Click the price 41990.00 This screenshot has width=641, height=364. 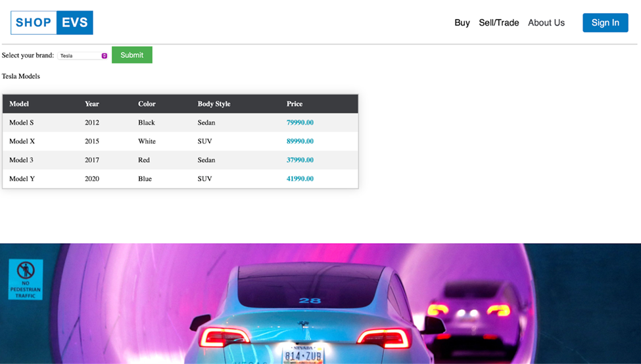(300, 179)
